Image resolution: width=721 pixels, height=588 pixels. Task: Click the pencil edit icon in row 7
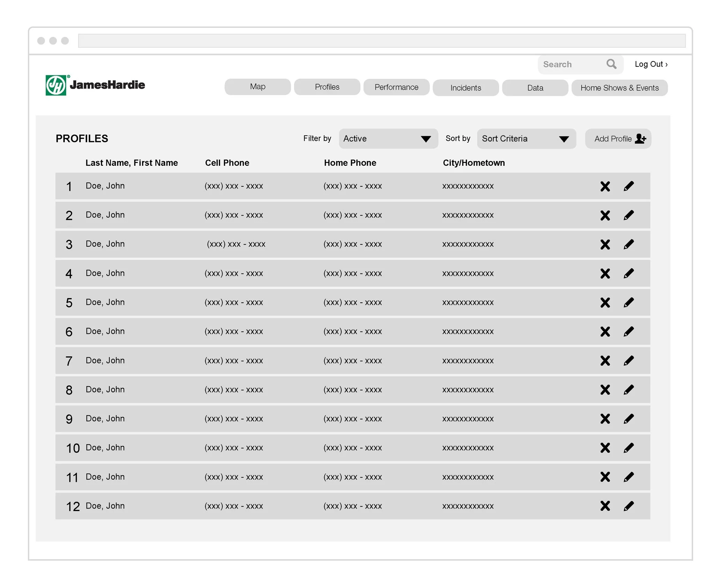pos(628,361)
